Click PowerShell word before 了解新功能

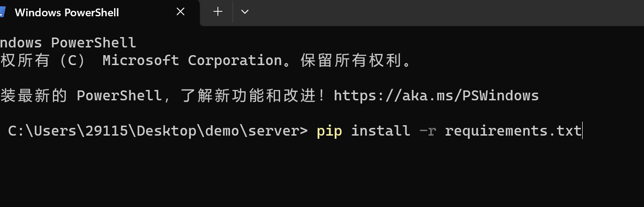click(x=119, y=95)
